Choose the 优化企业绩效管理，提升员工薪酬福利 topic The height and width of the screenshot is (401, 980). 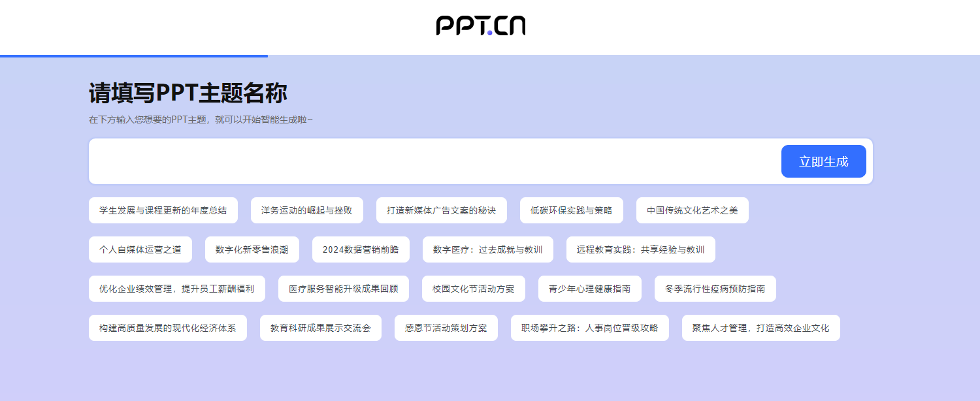click(177, 289)
